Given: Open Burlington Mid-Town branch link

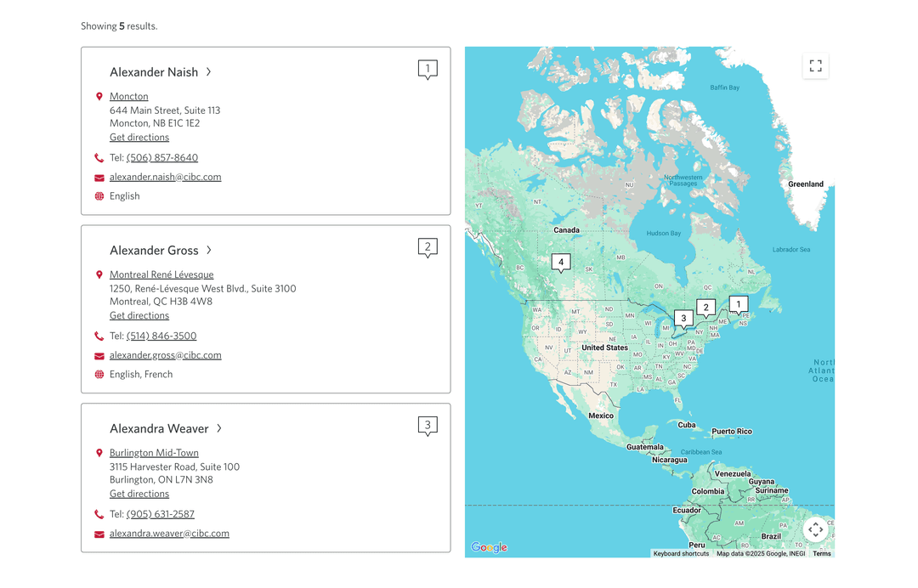Looking at the screenshot, I should pyautogui.click(x=154, y=453).
